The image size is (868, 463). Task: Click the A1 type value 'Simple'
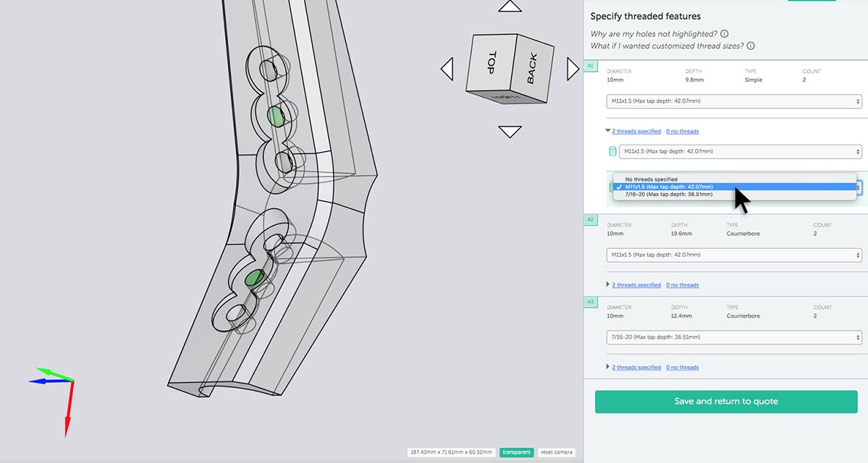754,80
